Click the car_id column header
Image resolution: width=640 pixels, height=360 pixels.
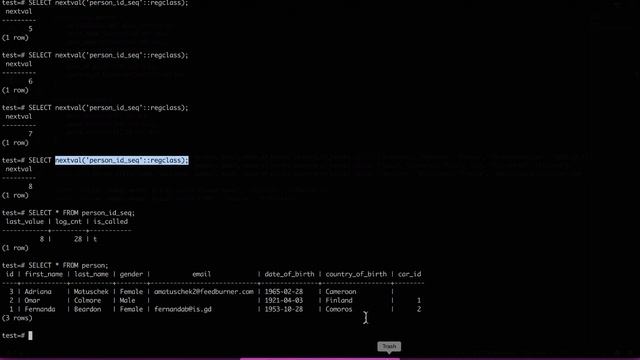point(409,274)
